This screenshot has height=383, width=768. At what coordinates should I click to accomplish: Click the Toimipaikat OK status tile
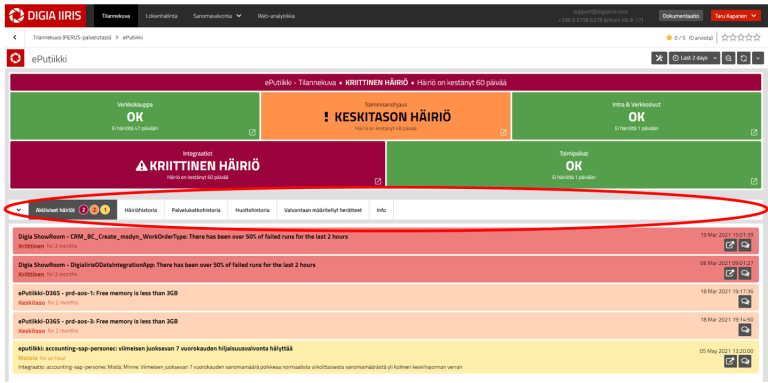coord(574,165)
